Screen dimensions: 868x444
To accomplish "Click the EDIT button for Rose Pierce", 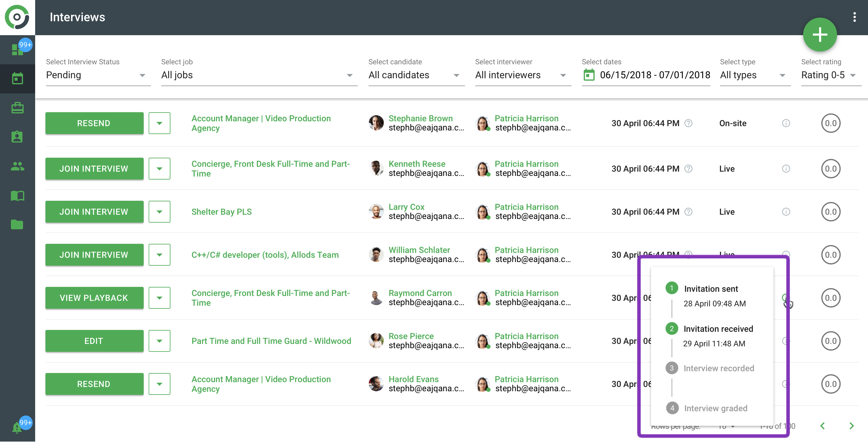I will pos(94,341).
